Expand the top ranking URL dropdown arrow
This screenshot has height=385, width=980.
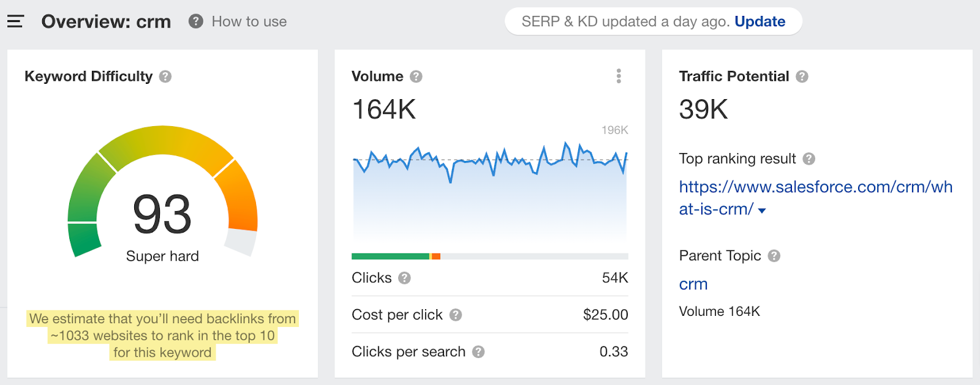(762, 211)
